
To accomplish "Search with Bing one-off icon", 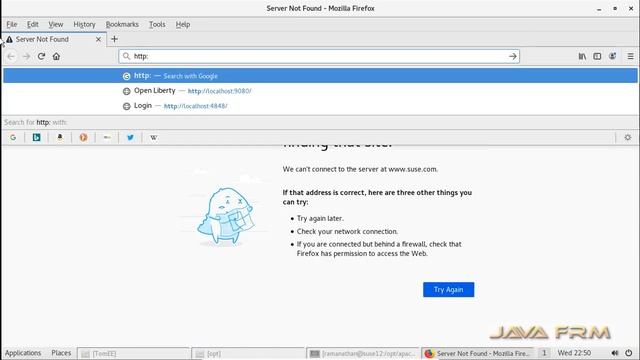I will (x=36, y=138).
